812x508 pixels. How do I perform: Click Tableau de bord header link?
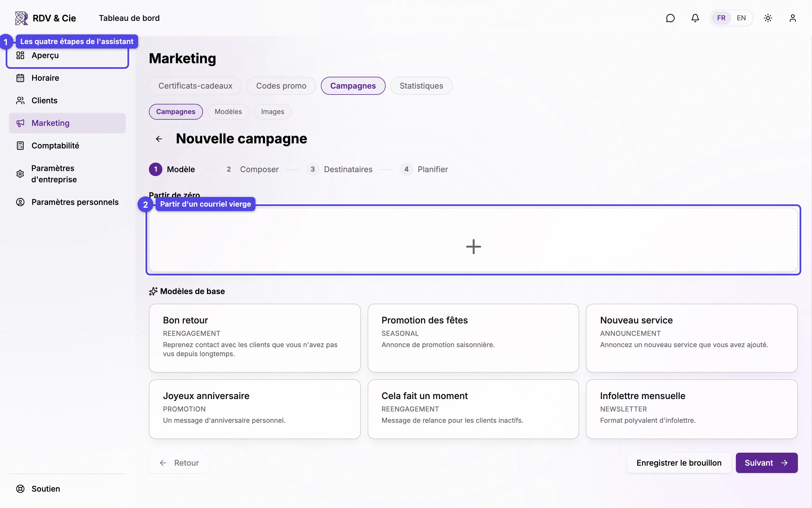129,18
